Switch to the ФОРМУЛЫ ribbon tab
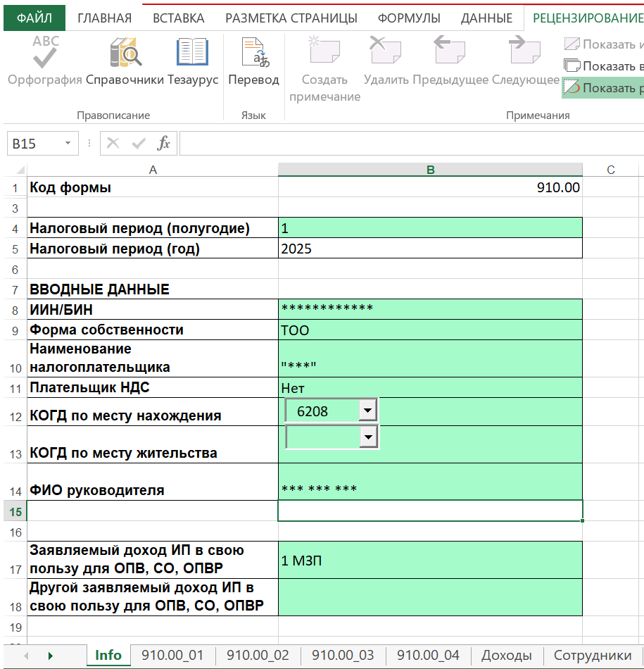 point(409,18)
